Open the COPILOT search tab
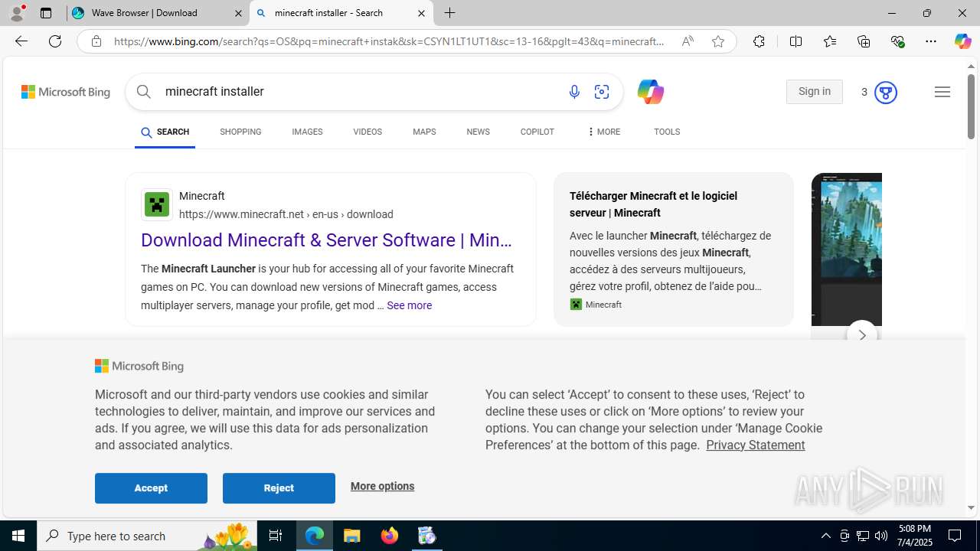 click(x=537, y=132)
